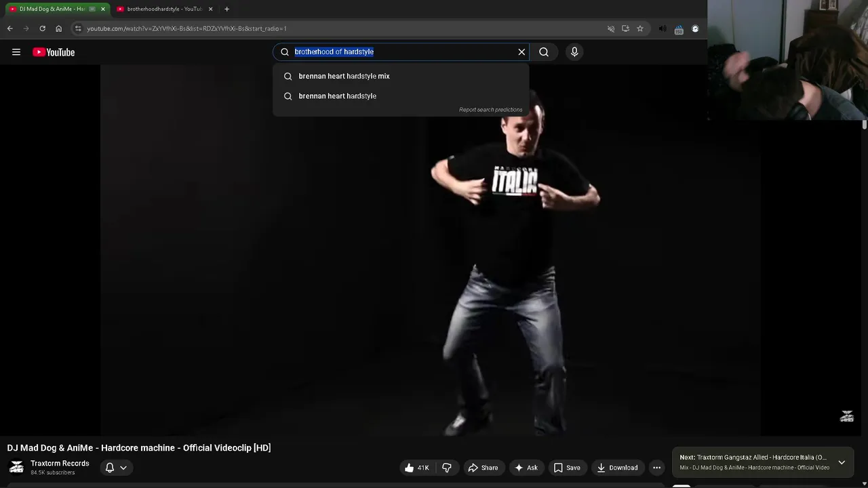868x488 pixels.
Task: Click crossed-out eye icon in address bar
Action: 610,28
